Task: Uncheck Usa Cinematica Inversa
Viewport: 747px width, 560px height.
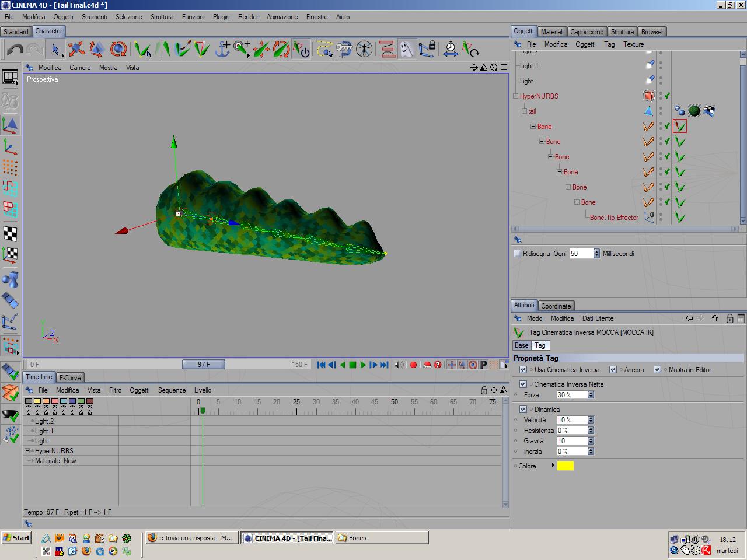Action: coord(523,370)
